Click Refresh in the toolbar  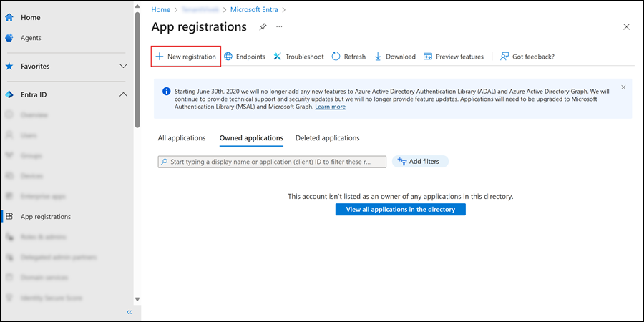(x=348, y=57)
